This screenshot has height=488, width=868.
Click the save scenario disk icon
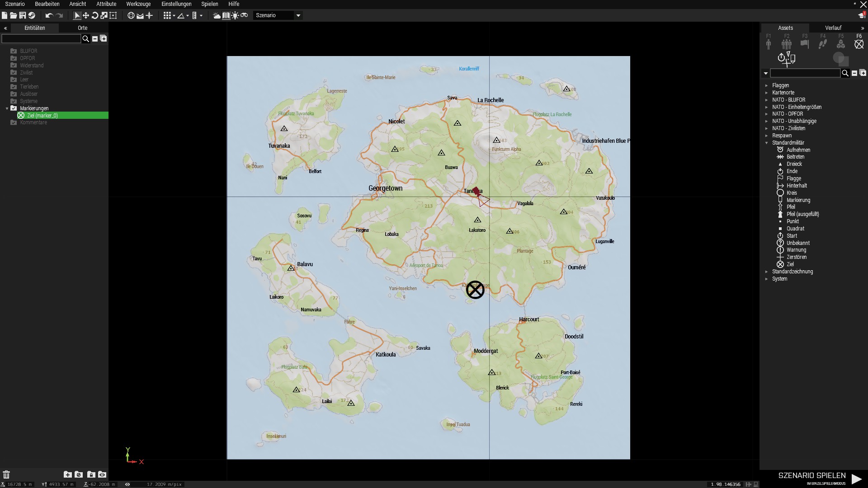coord(22,15)
